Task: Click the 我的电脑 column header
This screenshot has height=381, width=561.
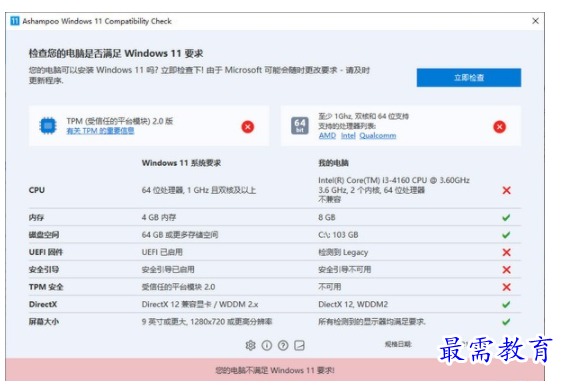Action: 333,163
